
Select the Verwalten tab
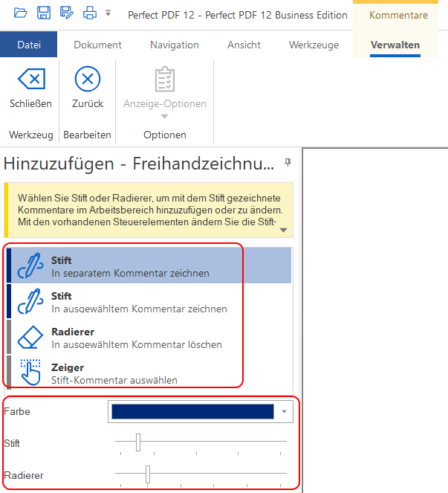(395, 45)
